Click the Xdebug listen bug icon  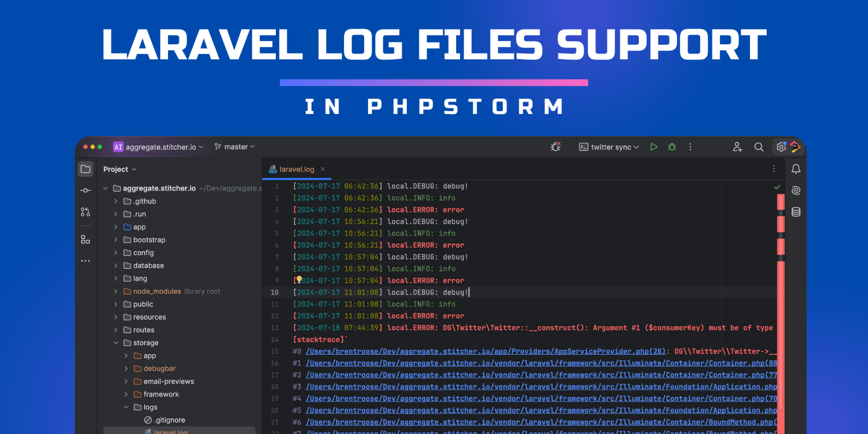point(556,147)
